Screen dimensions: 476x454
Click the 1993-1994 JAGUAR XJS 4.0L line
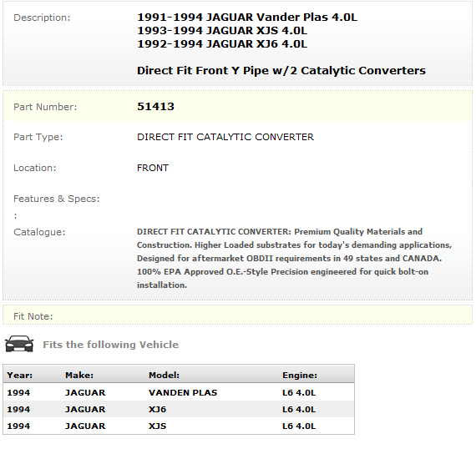[x=222, y=30]
